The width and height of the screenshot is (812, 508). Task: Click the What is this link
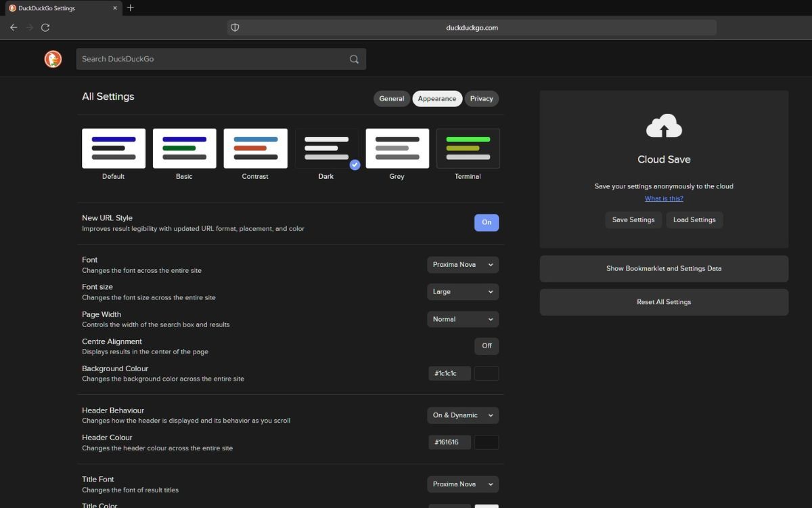tap(663, 198)
